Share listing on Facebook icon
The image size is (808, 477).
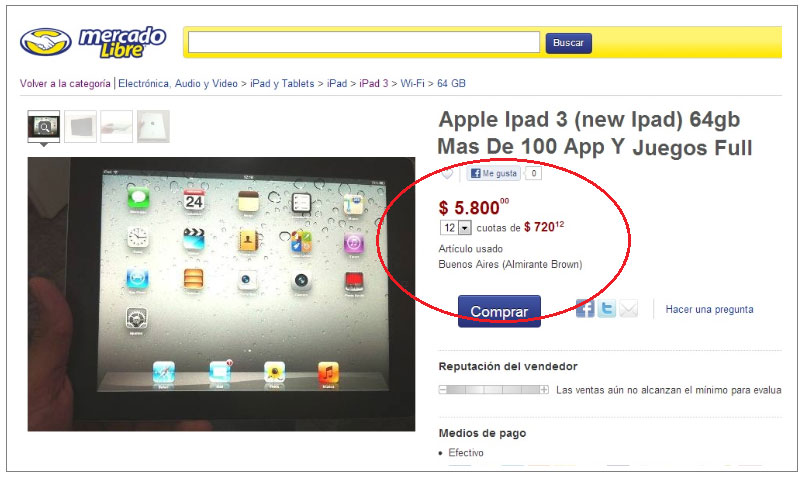[x=585, y=309]
